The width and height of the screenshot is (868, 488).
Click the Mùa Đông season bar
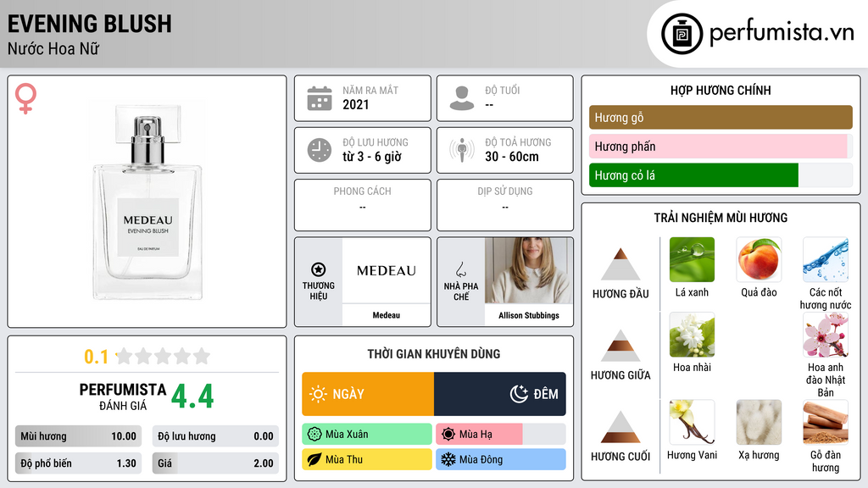pyautogui.click(x=501, y=459)
